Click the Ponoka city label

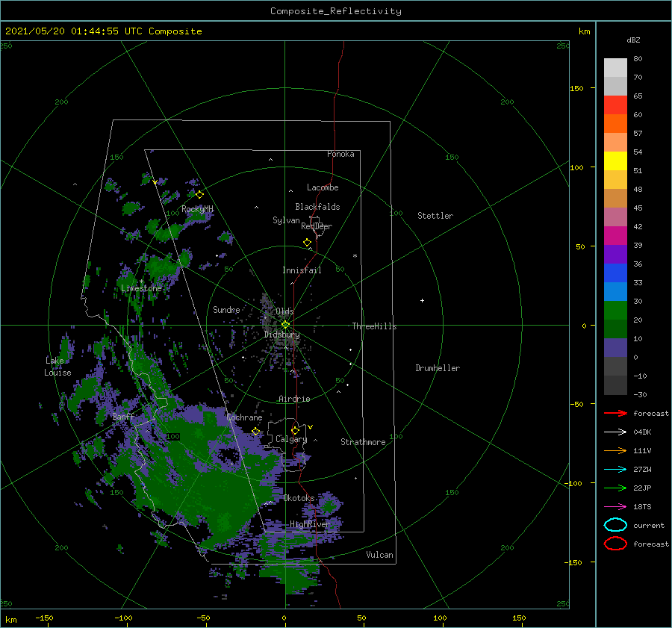tap(340, 154)
